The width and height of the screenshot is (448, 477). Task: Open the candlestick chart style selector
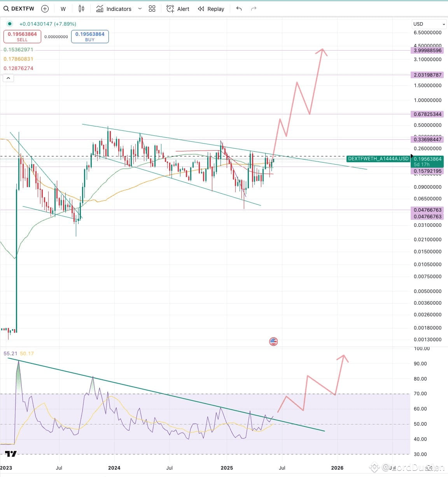[81, 9]
